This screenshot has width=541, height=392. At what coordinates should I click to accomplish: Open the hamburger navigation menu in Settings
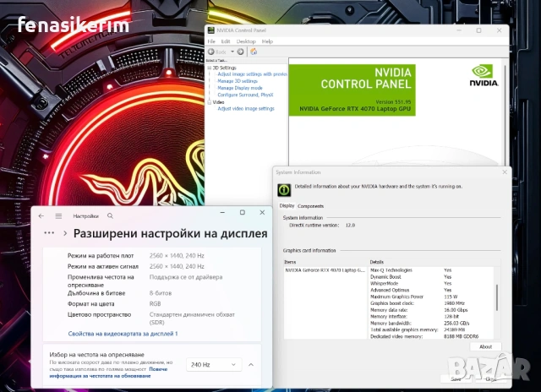click(x=58, y=215)
